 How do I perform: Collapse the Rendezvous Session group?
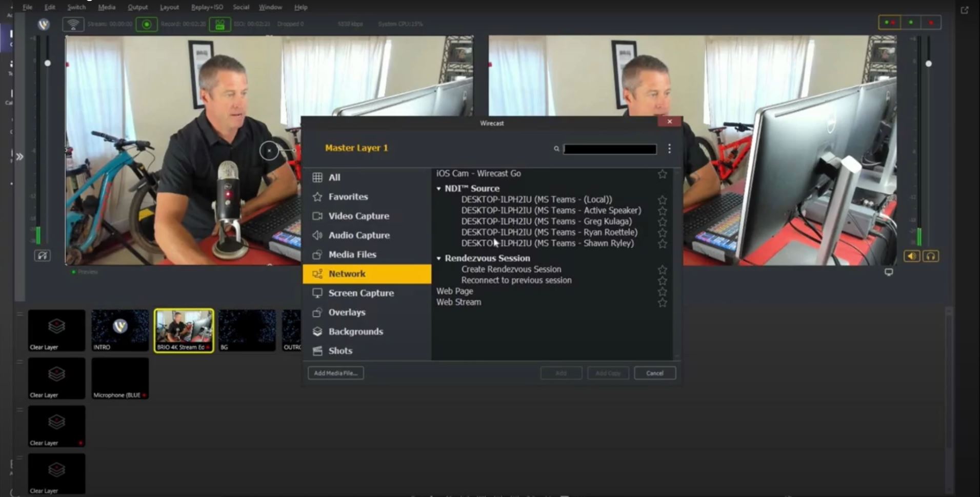click(439, 258)
